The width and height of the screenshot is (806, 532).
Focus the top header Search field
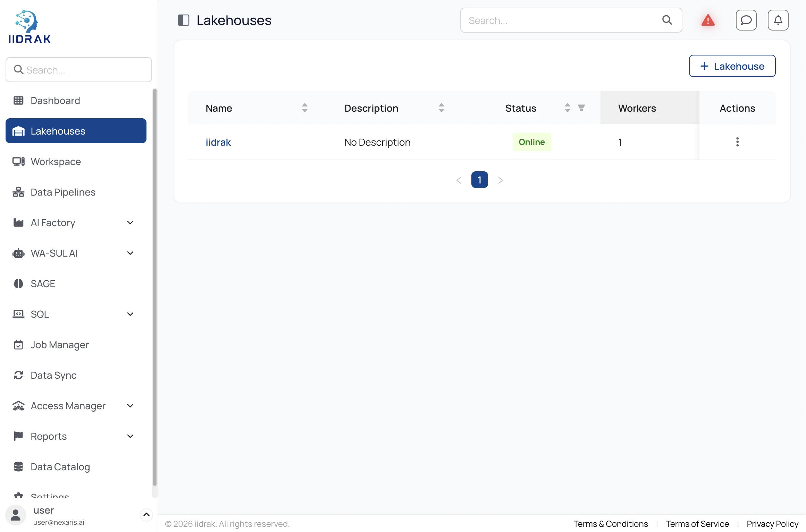[571, 20]
